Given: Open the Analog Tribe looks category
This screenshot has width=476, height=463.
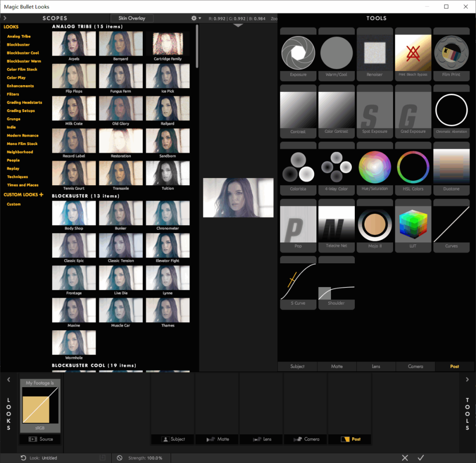Looking at the screenshot, I should click(x=19, y=36).
